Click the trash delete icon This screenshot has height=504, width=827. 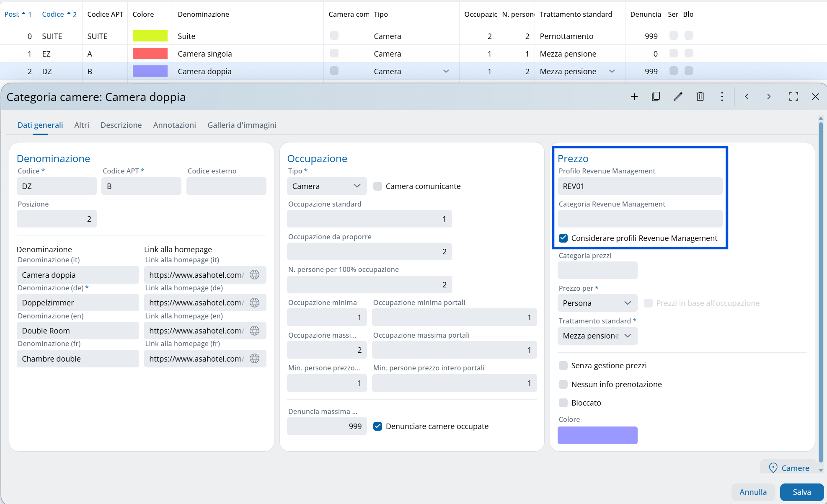click(x=700, y=97)
